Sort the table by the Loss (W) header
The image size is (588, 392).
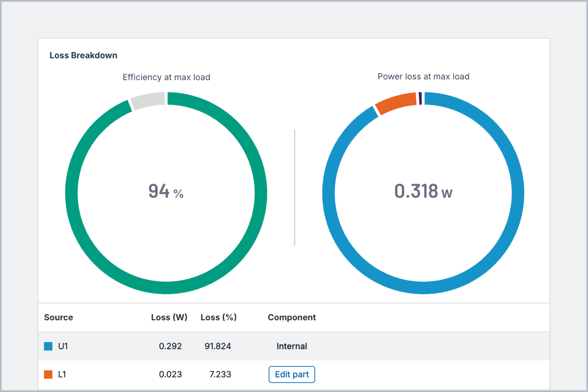coord(169,317)
